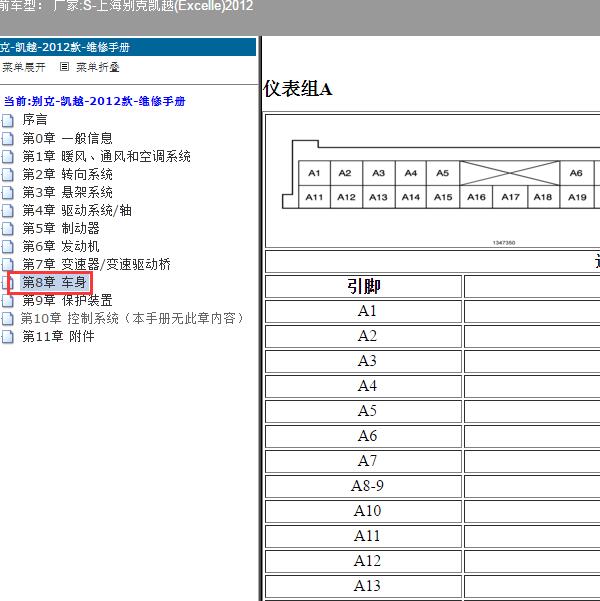Select the A8-9 table row cell

click(363, 486)
